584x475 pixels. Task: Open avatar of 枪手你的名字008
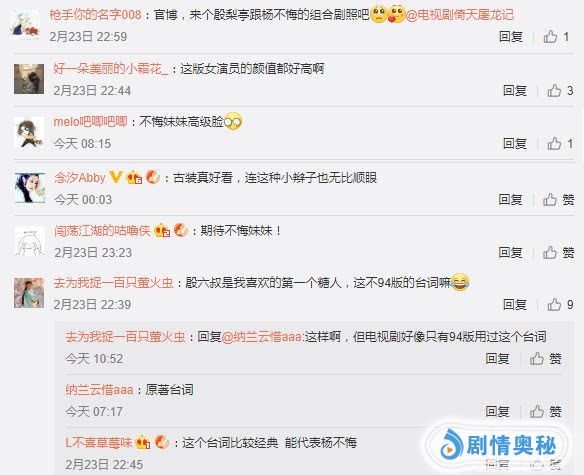(x=26, y=25)
